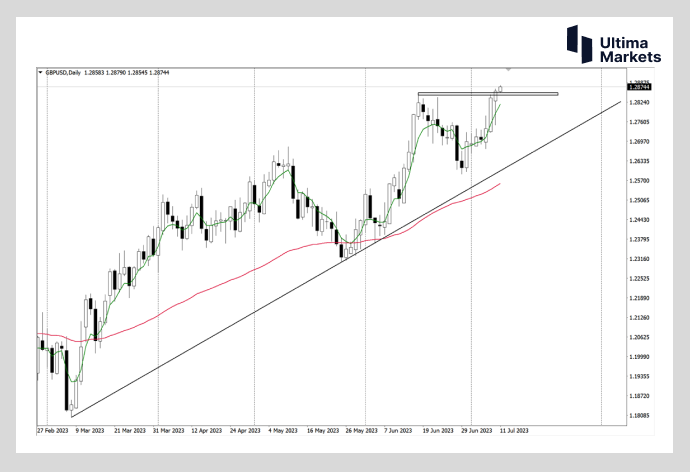Click the 1.26970 price axis label
Viewport: 690px width, 472px height.
point(639,142)
